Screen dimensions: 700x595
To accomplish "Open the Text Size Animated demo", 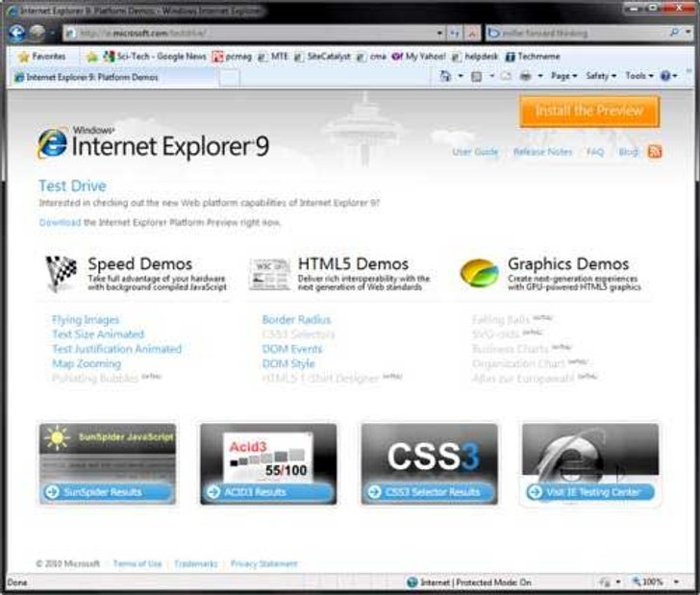I will click(98, 335).
